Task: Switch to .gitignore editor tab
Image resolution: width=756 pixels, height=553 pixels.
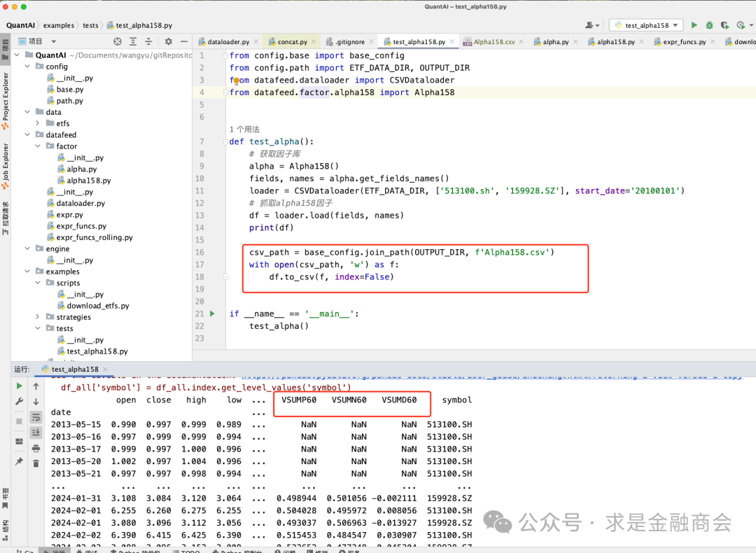Action: 349,42
